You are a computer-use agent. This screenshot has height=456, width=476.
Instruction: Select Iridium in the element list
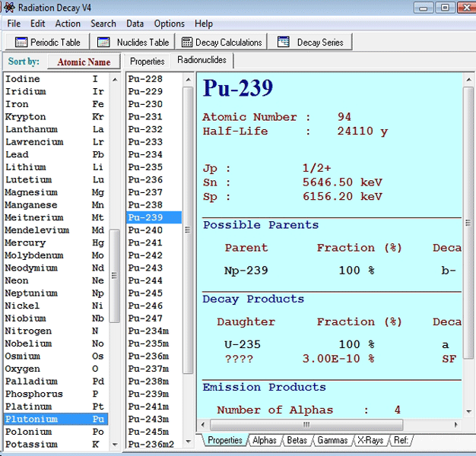click(56, 91)
